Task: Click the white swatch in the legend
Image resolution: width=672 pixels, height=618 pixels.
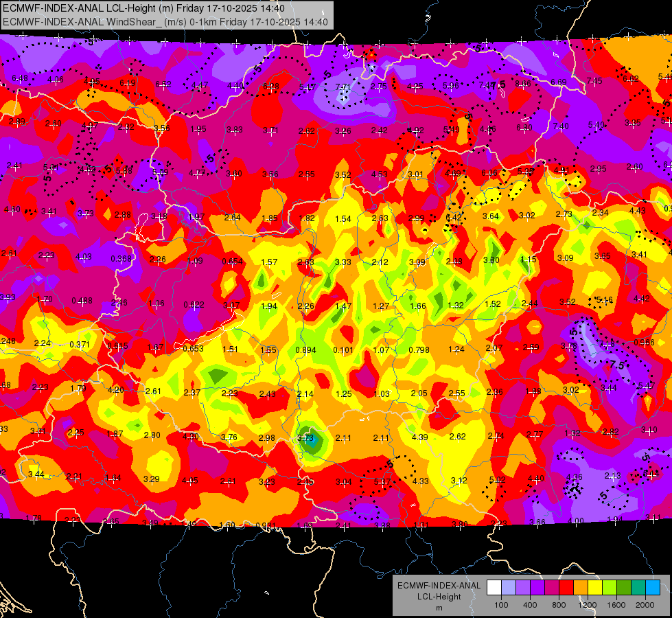Action: pyautogui.click(x=494, y=588)
